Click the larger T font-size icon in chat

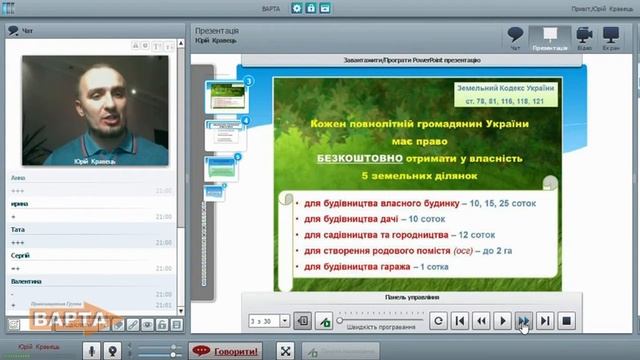[x=156, y=47]
